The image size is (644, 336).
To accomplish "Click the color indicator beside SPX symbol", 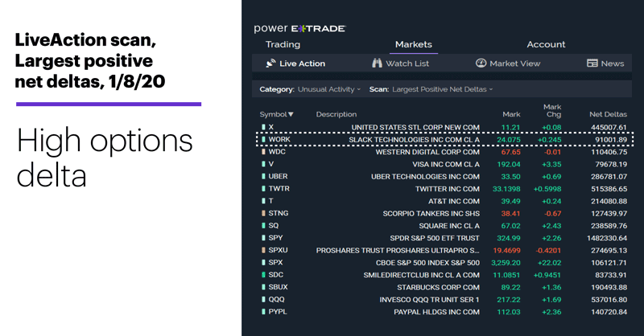I will (x=263, y=263).
